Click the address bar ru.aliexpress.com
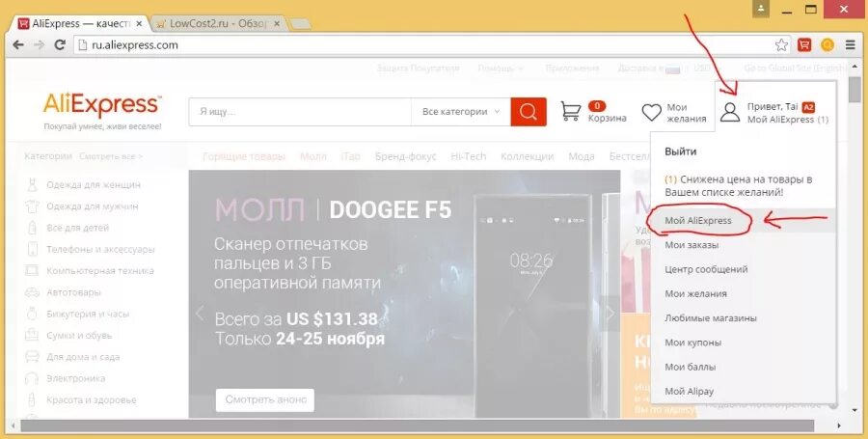 423,44
